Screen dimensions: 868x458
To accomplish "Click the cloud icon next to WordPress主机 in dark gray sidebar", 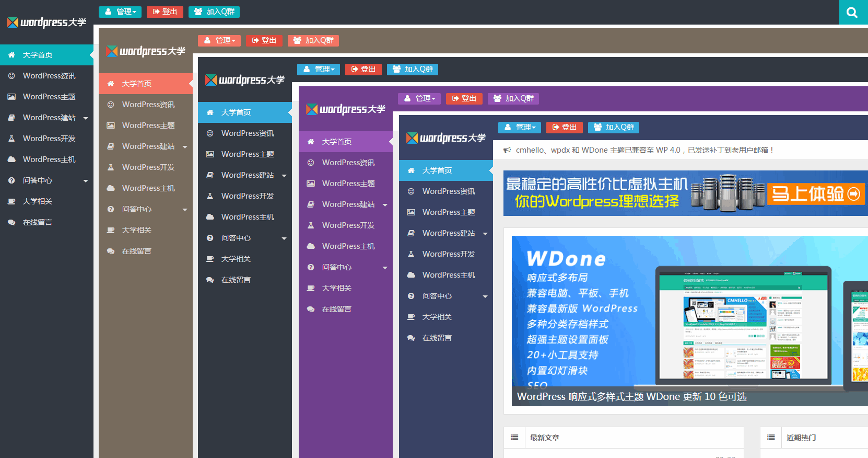I will point(11,159).
